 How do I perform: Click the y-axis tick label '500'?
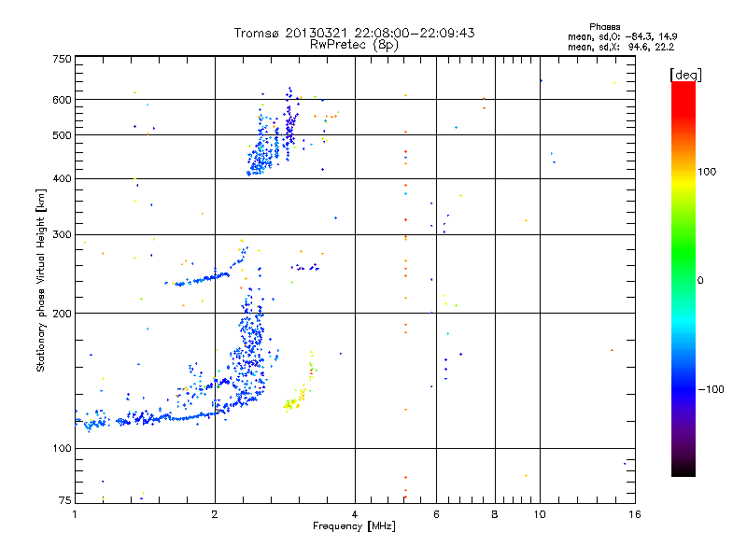pyautogui.click(x=62, y=135)
